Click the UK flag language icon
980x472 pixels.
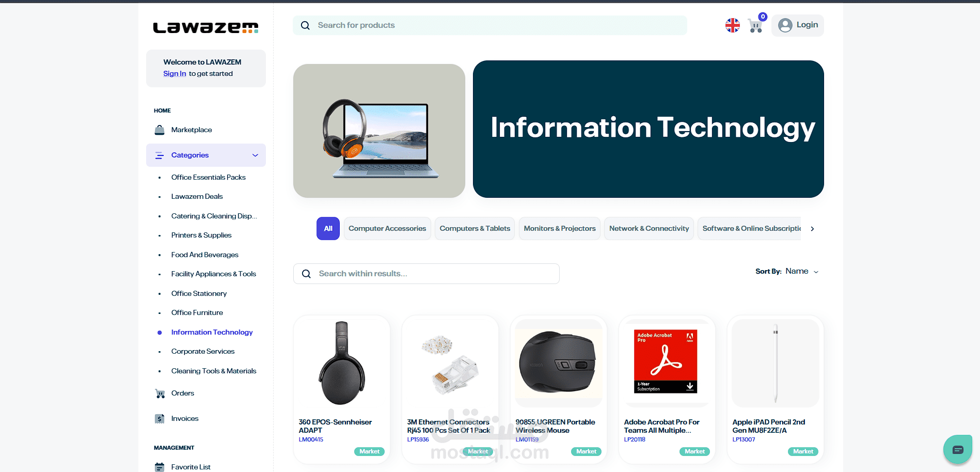[x=732, y=25]
